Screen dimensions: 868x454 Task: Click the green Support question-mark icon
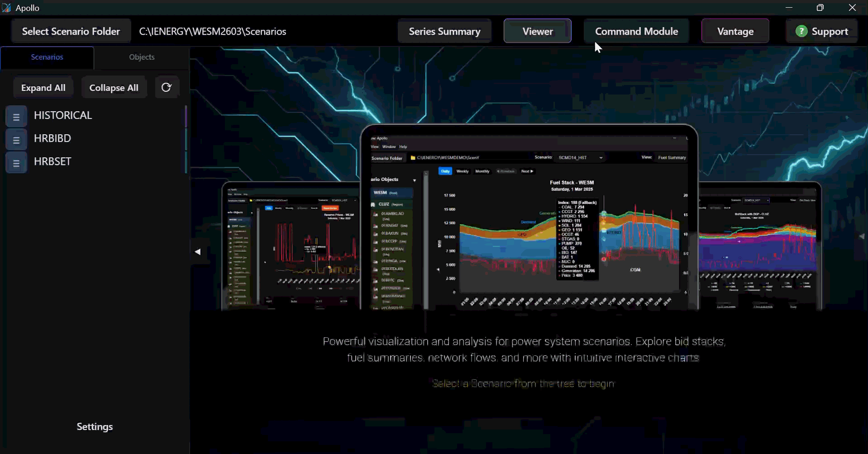point(801,31)
